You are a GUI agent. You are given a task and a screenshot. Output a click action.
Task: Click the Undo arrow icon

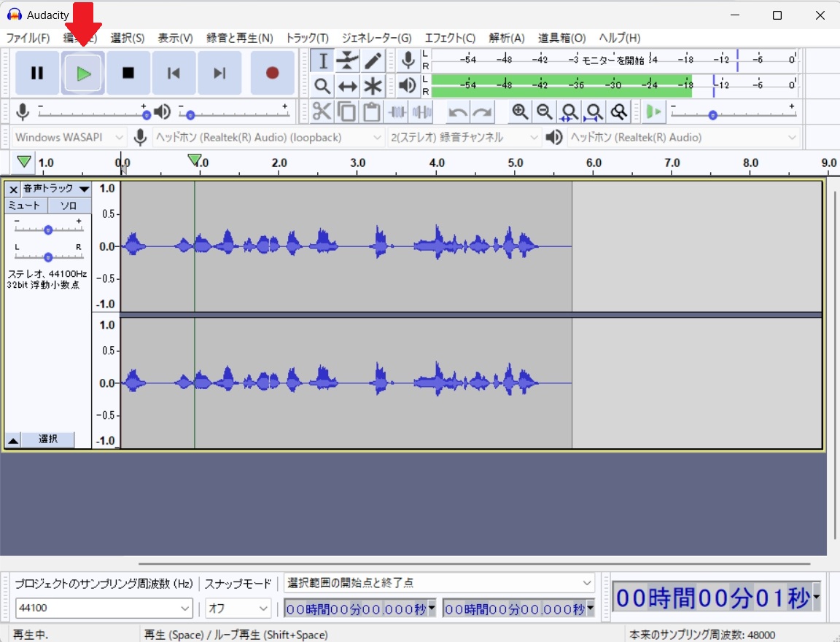tap(457, 111)
